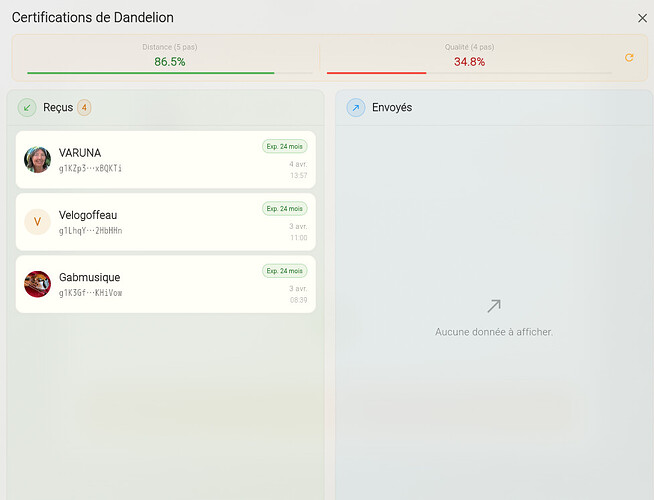This screenshot has width=654, height=500.
Task: Click Velogoffeau's public key g1LhqY…2HbHHn
Action: [90, 231]
